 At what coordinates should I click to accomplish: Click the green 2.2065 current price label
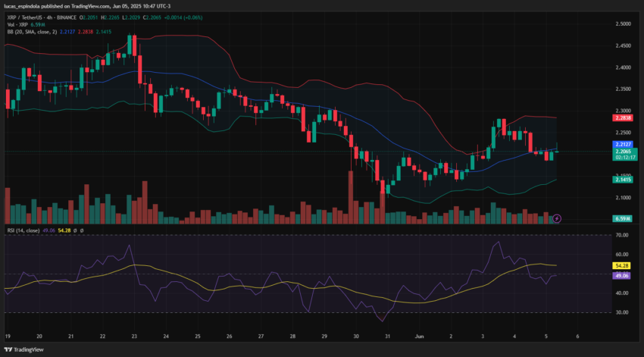pos(624,154)
